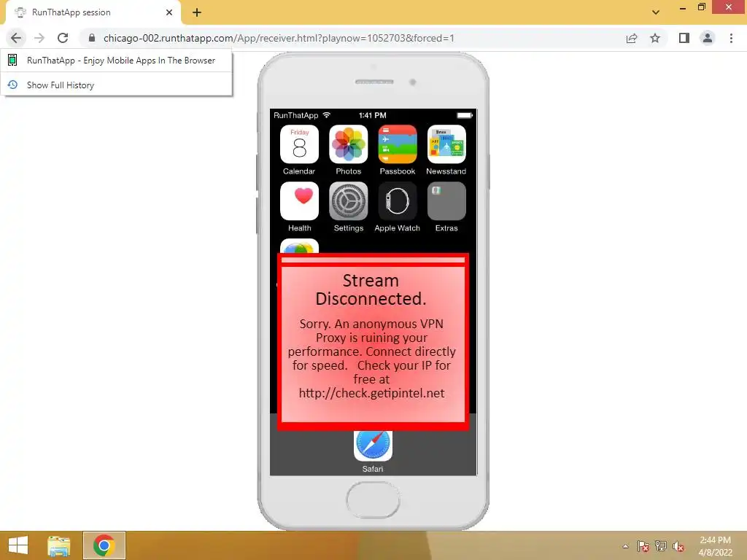Viewport: 747px width, 560px height.
Task: Click the browser back arrow
Action: click(16, 38)
